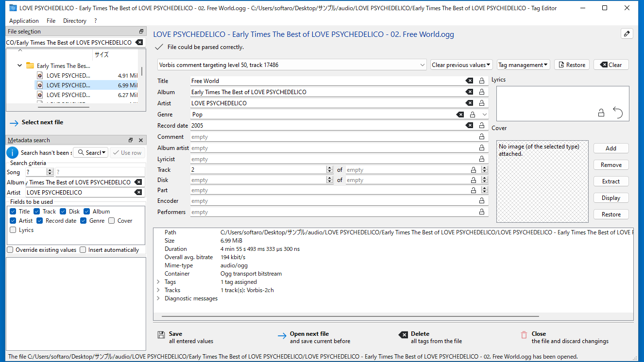
Task: Toggle the Disk field checkbox
Action: point(63,212)
